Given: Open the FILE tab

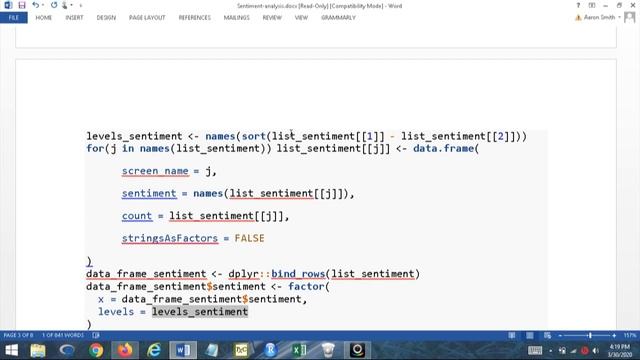Looking at the screenshot, I should 14,18.
